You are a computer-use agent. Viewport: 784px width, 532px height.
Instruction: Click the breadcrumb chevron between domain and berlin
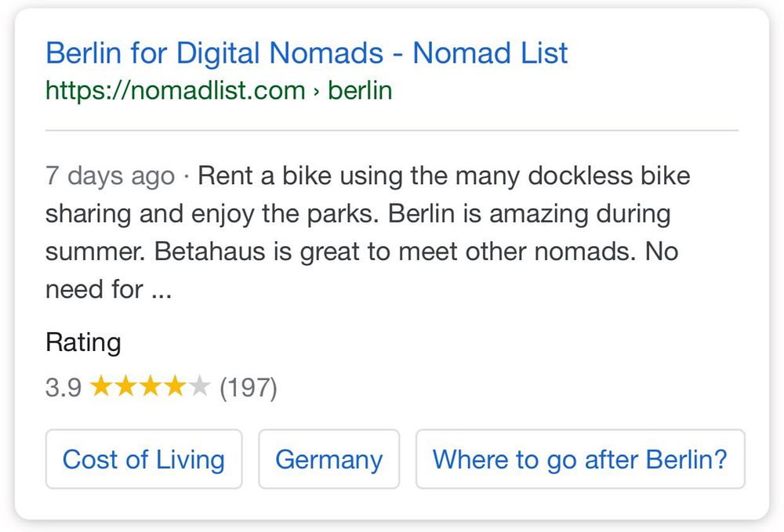(x=317, y=92)
